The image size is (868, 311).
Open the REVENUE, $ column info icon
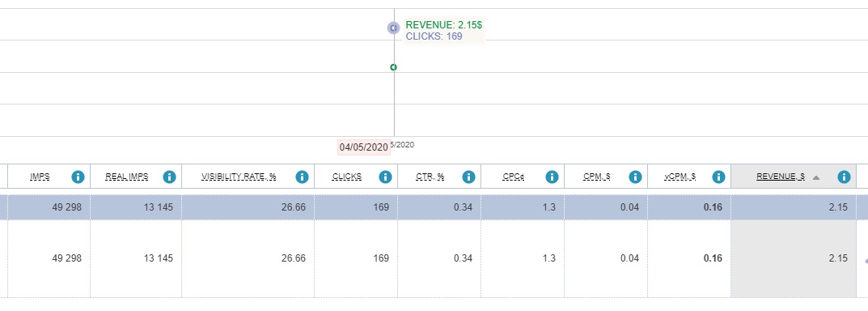coord(844,177)
